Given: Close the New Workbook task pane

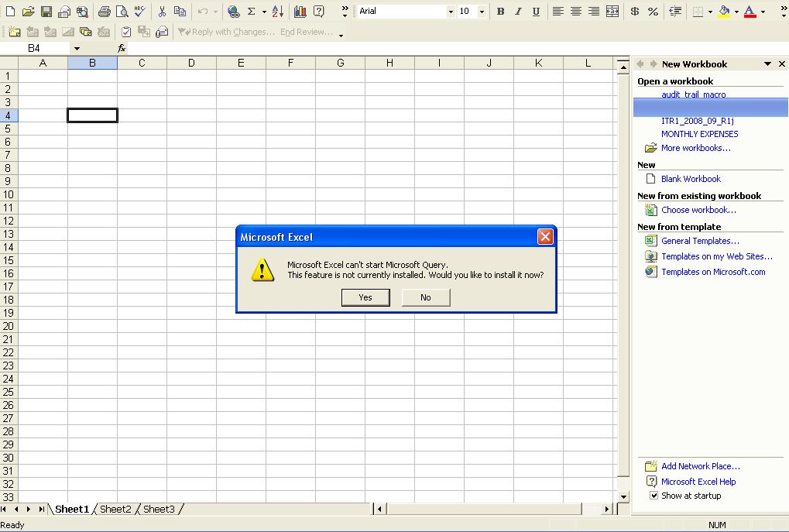Looking at the screenshot, I should [781, 64].
